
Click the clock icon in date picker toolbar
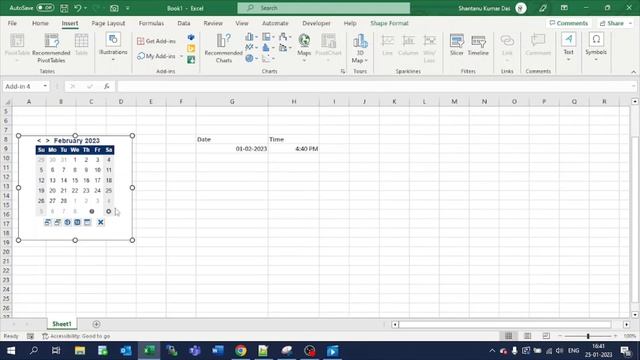point(67,222)
